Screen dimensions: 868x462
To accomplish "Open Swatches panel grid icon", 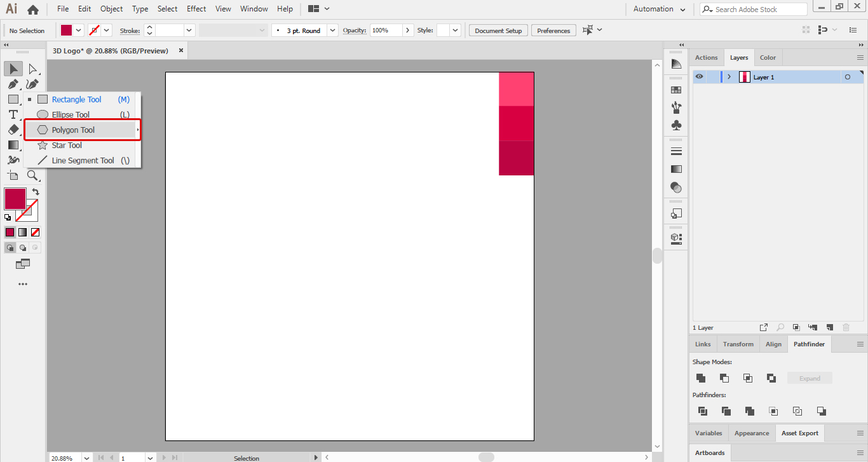I will 676,90.
